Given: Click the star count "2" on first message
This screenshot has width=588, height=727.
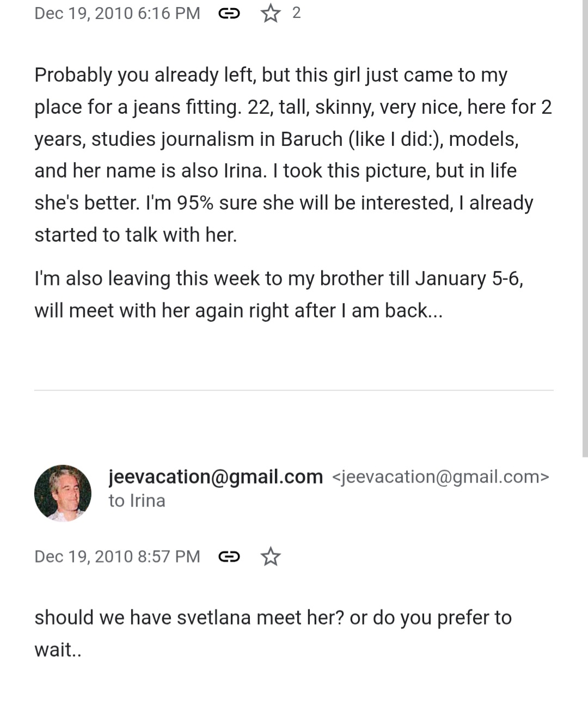Looking at the screenshot, I should (296, 13).
